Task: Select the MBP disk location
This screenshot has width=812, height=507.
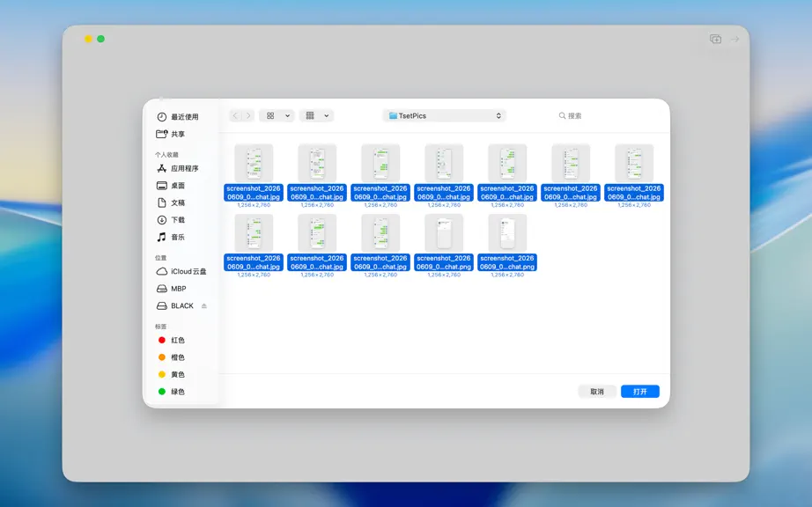Action: pyautogui.click(x=172, y=289)
